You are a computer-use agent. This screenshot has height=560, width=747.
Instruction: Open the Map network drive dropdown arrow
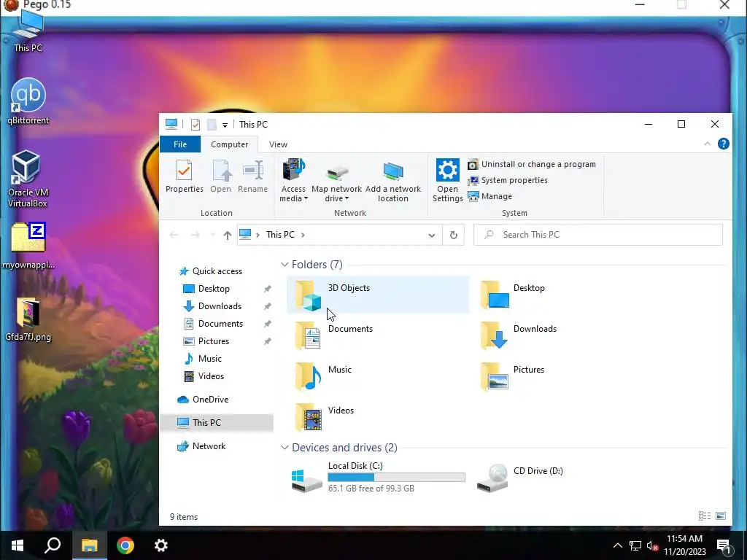(347, 198)
